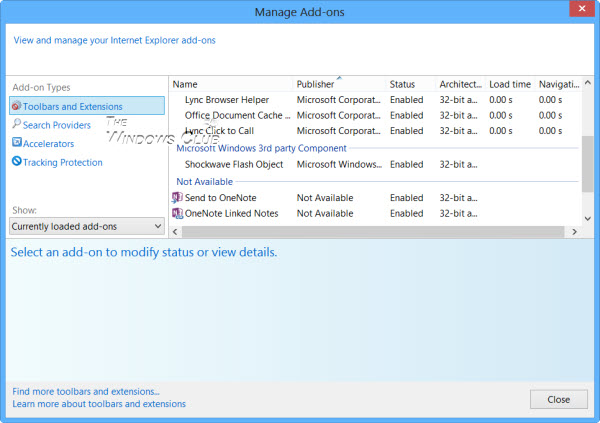600x423 pixels.
Task: Click the Accelerators icon
Action: (16, 142)
